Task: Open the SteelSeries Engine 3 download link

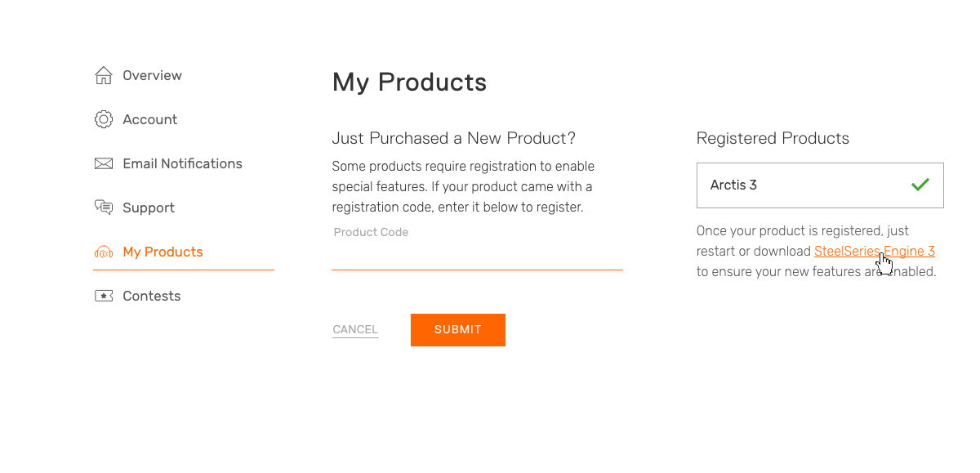Action: click(x=874, y=252)
